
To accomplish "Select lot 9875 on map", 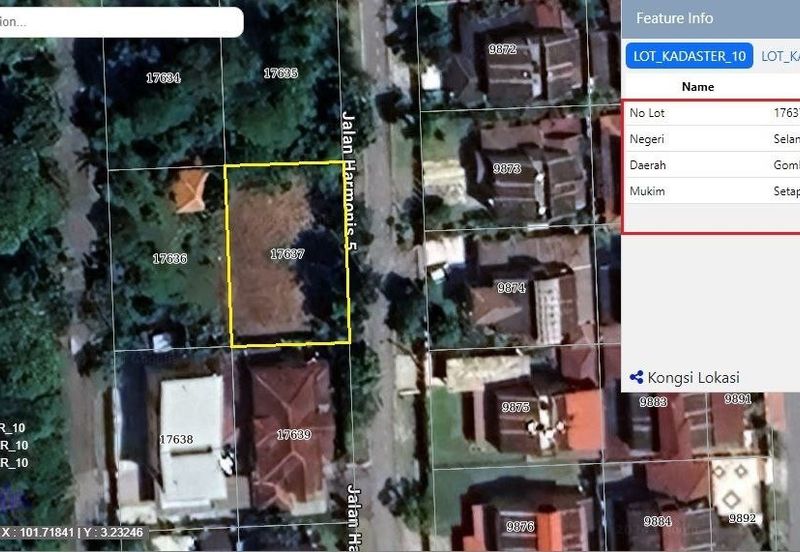I will click(x=516, y=407).
